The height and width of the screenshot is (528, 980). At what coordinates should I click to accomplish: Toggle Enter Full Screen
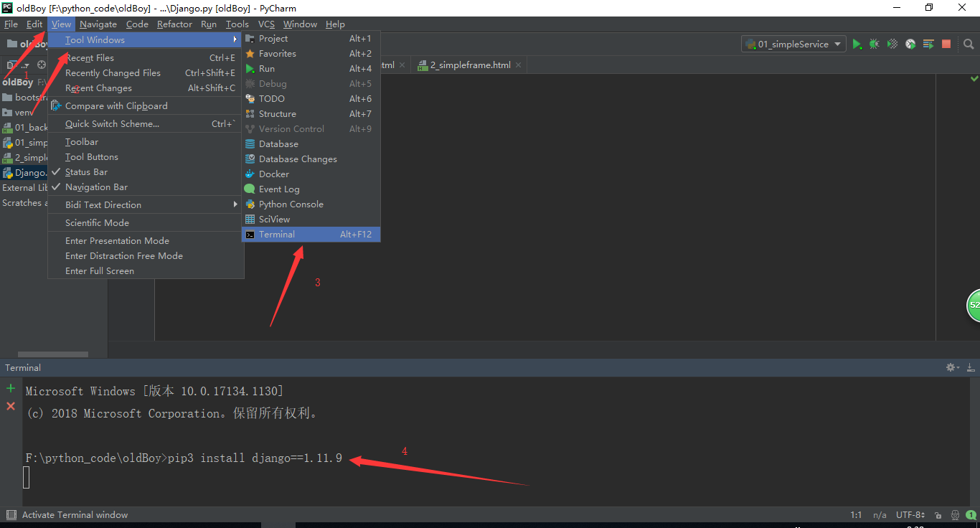(146, 271)
